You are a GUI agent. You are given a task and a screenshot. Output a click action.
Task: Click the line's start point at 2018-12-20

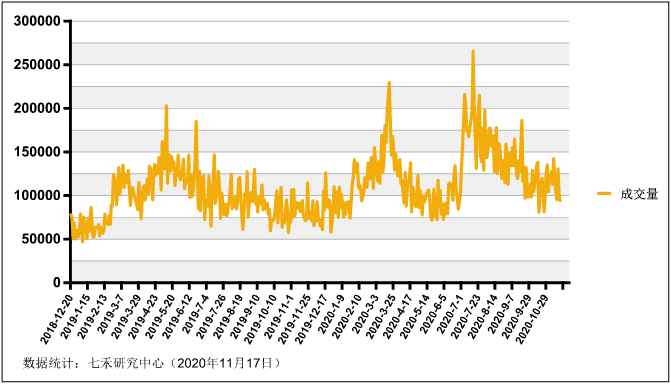pos(71,214)
